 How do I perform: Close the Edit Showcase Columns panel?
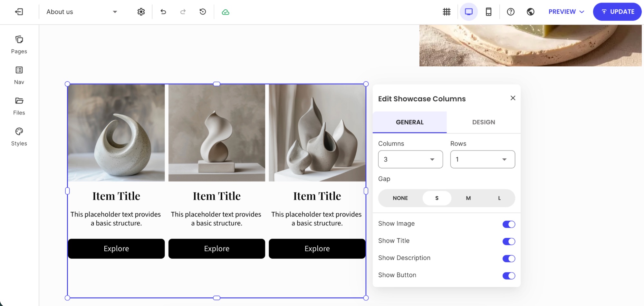513,98
